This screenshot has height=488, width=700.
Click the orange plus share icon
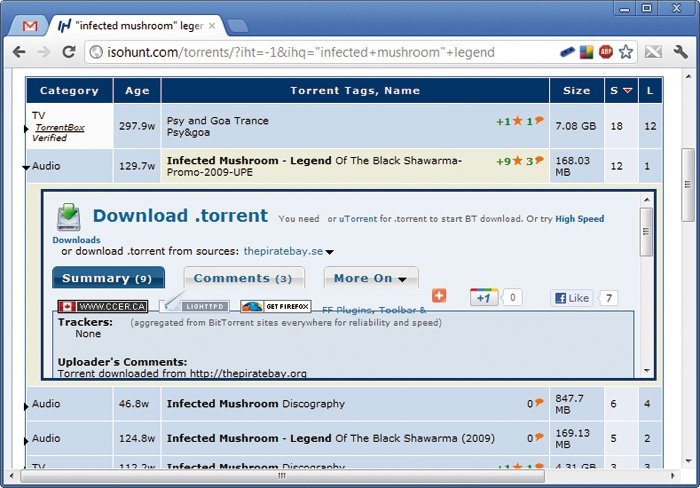(439, 296)
